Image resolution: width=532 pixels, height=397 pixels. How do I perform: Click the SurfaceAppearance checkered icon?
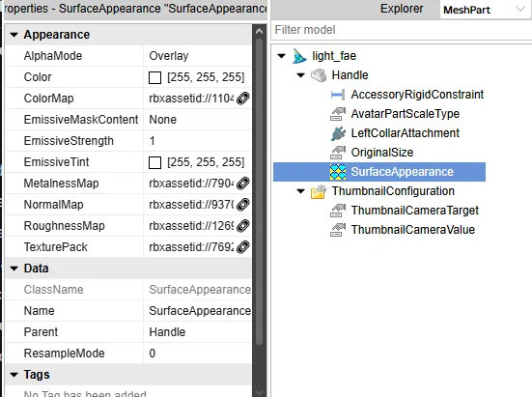(x=338, y=172)
